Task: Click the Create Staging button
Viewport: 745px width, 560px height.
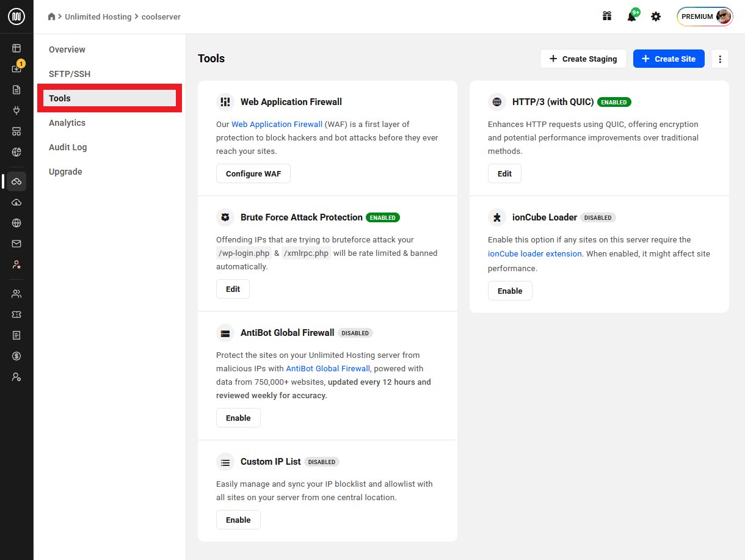Action: [583, 59]
